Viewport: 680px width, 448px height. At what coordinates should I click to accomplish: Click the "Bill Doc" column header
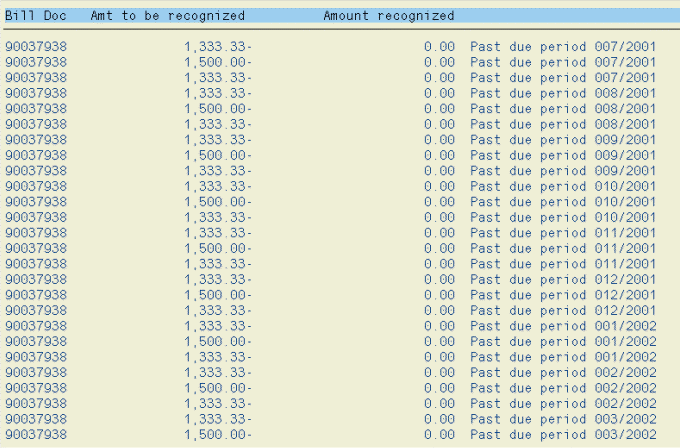tap(34, 16)
